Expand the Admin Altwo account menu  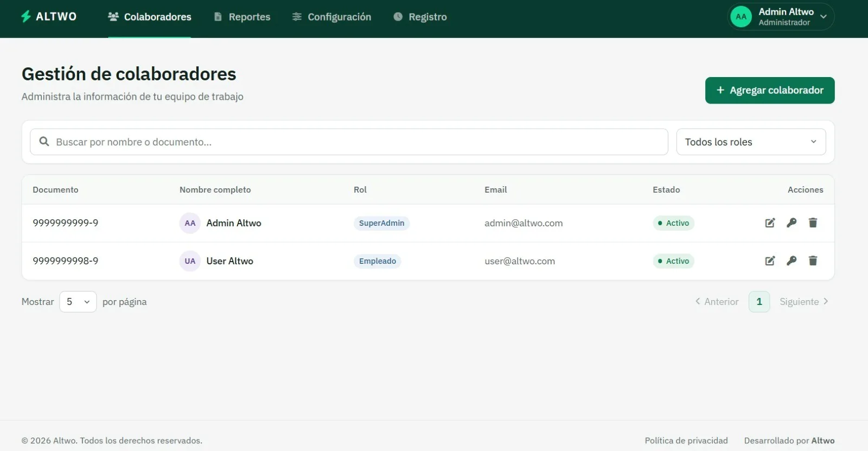click(x=781, y=17)
